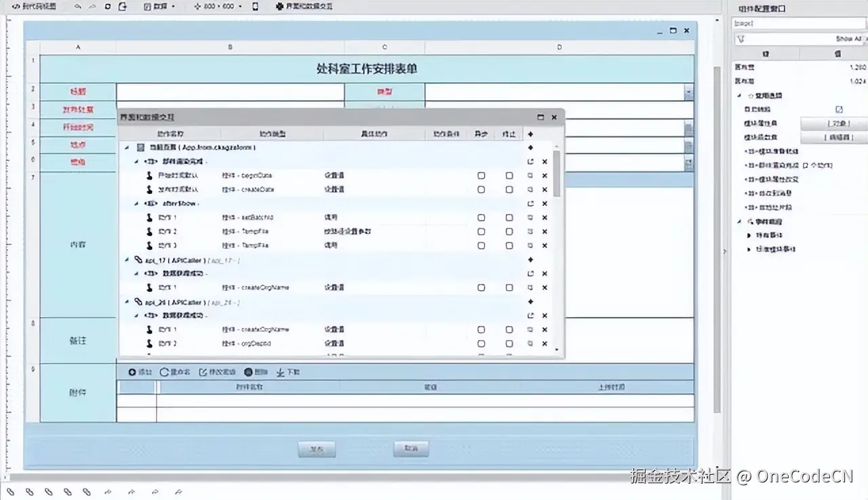
Task: Toggle the checkbox icon in the 常用选项 group
Action: [838, 109]
